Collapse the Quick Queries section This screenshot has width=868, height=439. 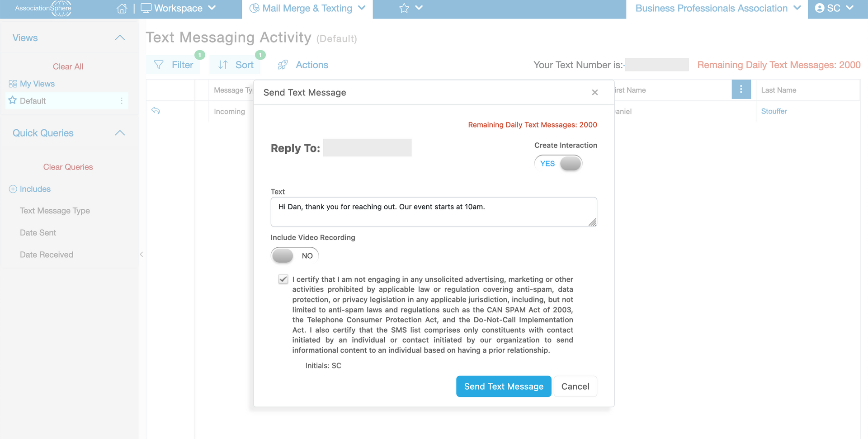[x=120, y=133]
